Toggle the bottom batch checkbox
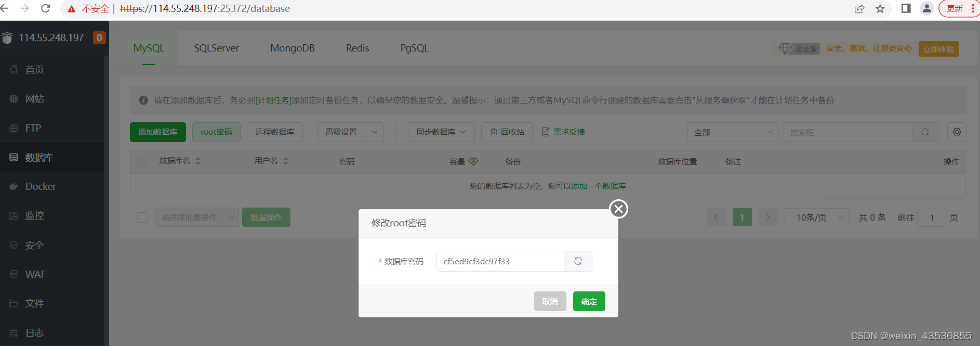 click(142, 217)
